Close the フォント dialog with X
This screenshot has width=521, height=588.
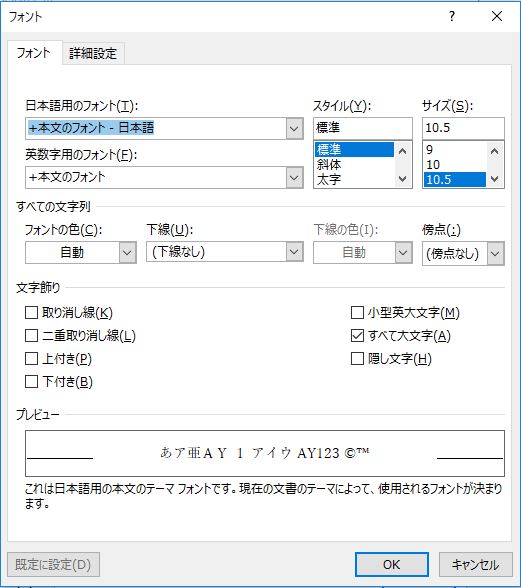pyautogui.click(x=497, y=16)
